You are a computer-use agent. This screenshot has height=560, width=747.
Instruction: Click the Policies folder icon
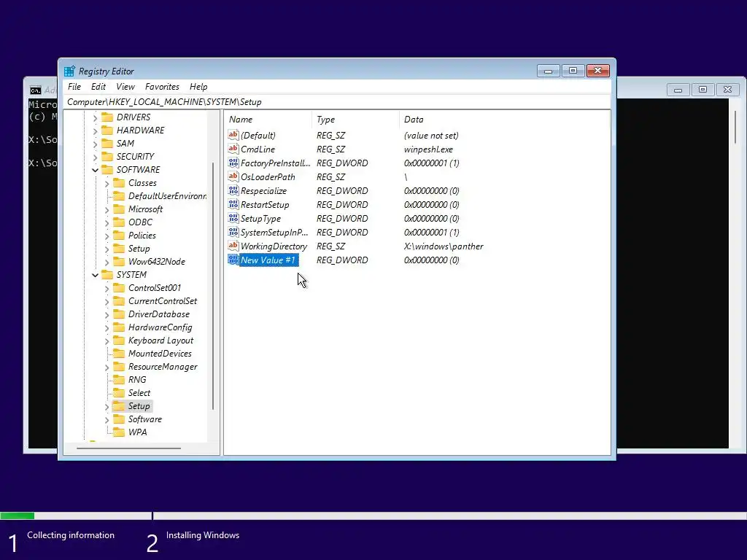(x=119, y=236)
